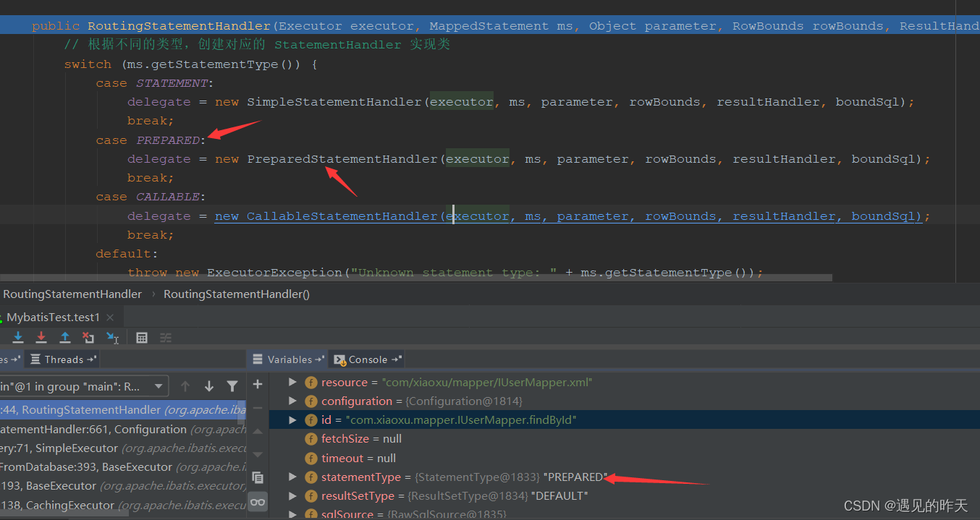Click the editor horizontal scrollbar

point(416,277)
